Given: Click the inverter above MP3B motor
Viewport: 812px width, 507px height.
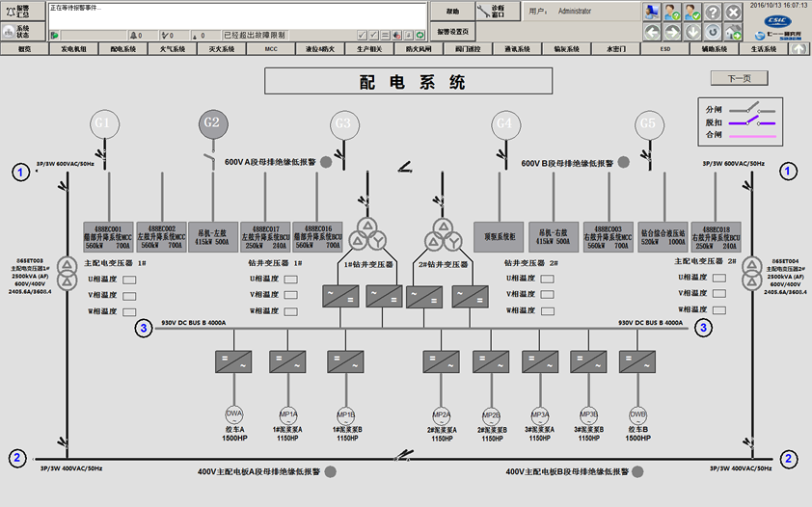Looking at the screenshot, I should (588, 362).
